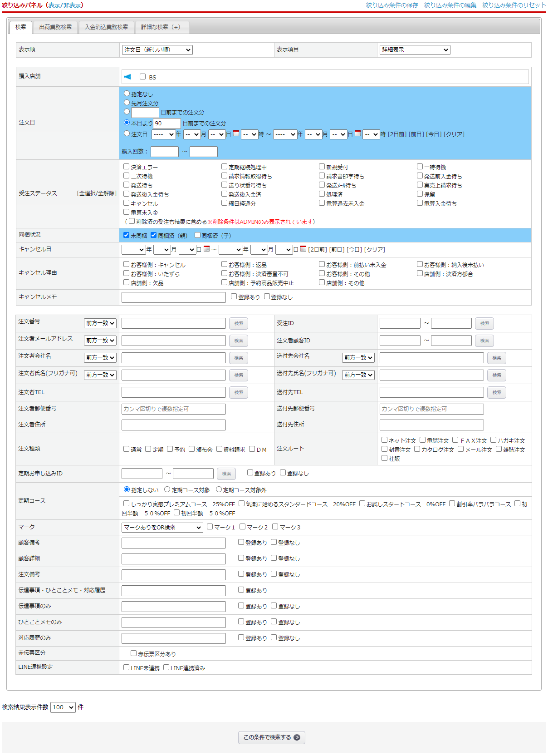Open the order date start calendar picker

tap(236, 133)
